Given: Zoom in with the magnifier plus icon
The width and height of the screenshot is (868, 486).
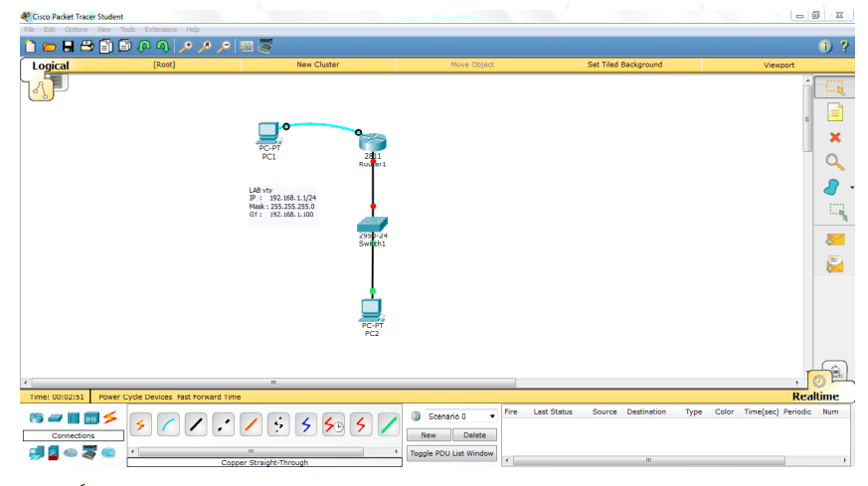Looking at the screenshot, I should pos(186,47).
